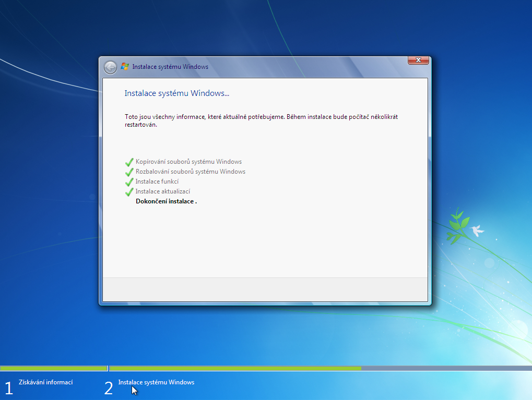
Task: Click the number 2 step indicator
Action: click(x=108, y=388)
